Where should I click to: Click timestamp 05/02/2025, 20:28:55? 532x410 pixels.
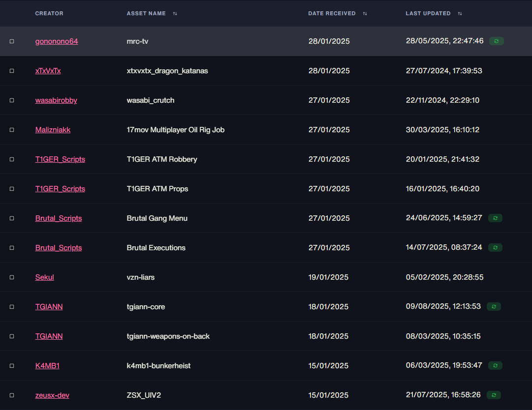click(444, 277)
